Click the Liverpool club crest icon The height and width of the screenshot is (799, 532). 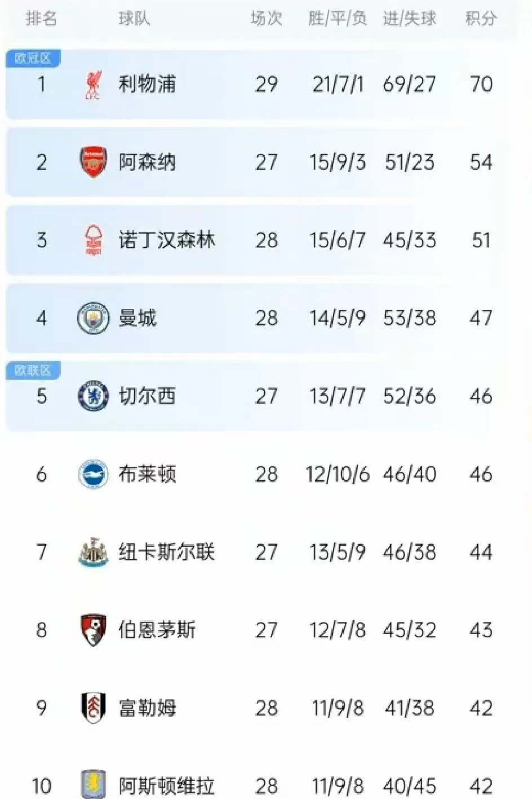click(x=93, y=85)
